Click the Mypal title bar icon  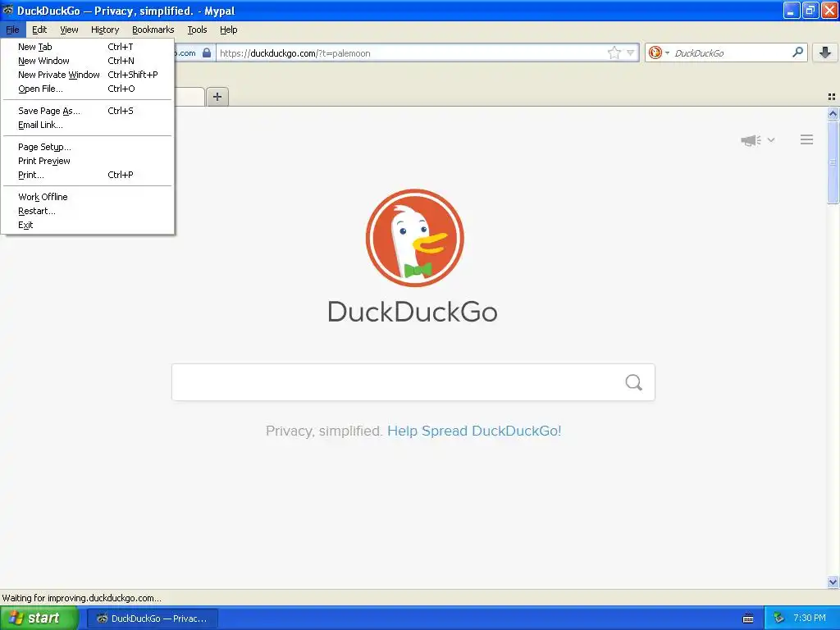(8, 10)
